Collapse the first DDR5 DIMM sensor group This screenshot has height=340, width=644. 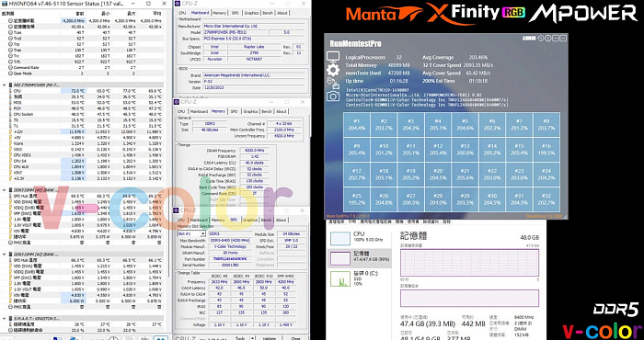5,190
